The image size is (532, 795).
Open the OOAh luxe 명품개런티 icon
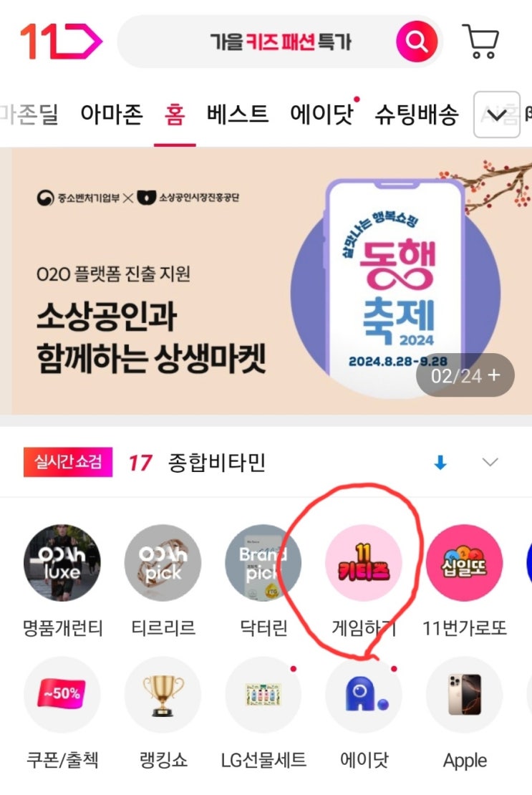62,563
